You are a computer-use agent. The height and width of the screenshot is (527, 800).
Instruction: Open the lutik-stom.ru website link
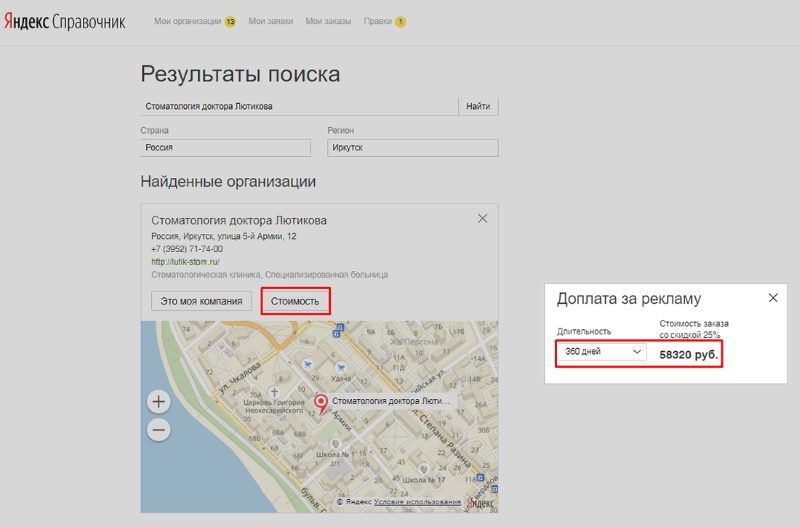pos(185,262)
